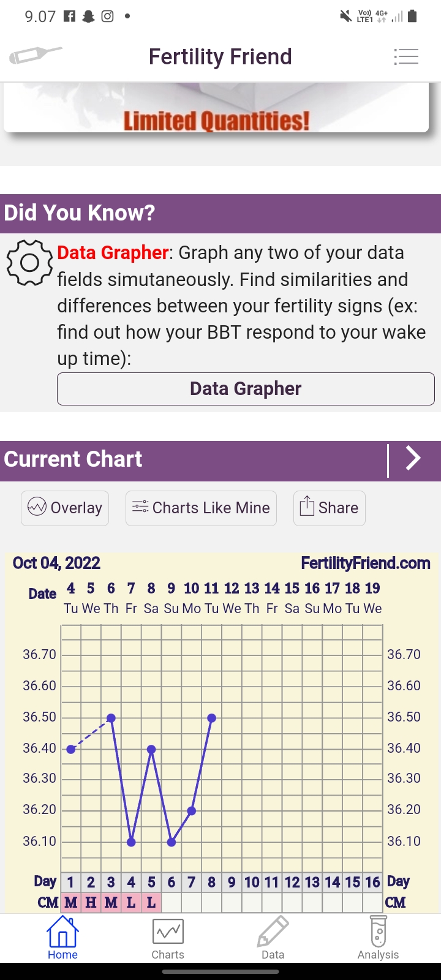Share the current chart

point(330,508)
